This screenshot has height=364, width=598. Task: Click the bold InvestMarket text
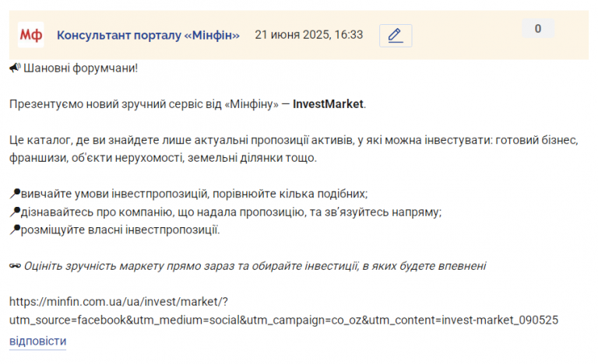(x=328, y=104)
